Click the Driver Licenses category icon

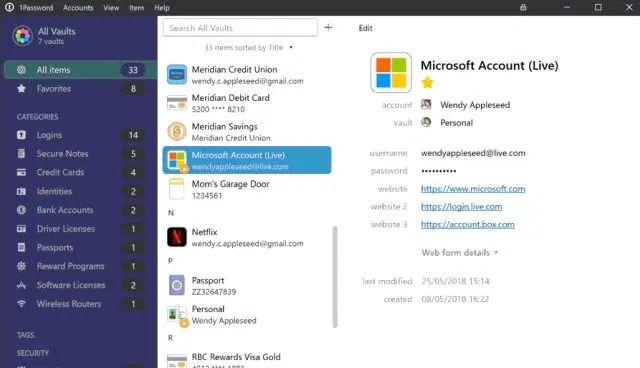click(21, 229)
